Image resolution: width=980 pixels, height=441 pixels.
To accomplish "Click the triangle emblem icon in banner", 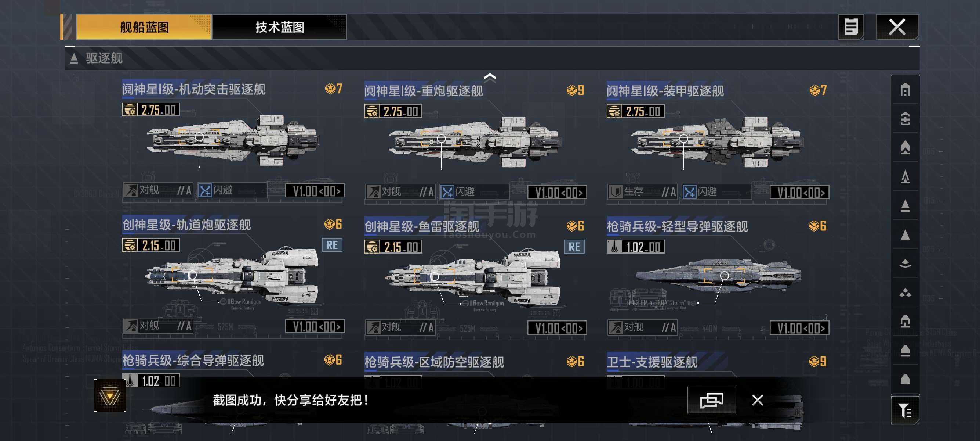I will 110,396.
